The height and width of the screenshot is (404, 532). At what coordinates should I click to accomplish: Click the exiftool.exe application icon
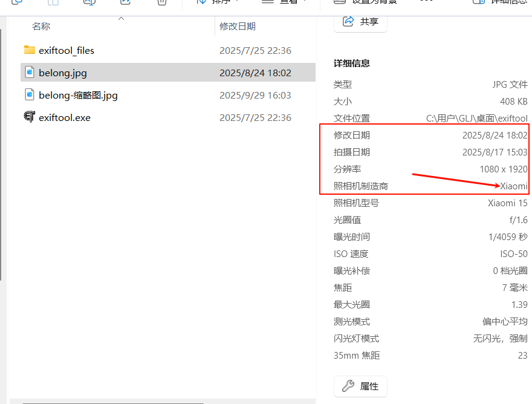[30, 117]
